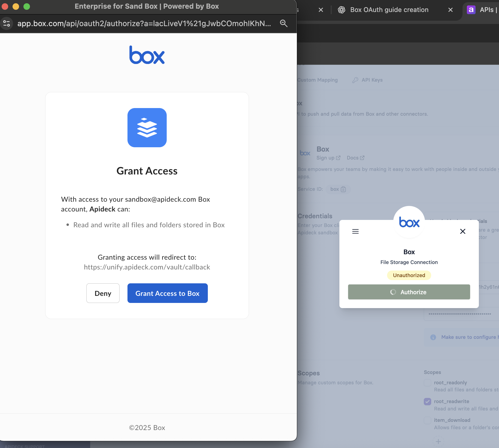The image size is (499, 448).
Task: Click the Apideck app icon on consent page
Action: (x=147, y=128)
